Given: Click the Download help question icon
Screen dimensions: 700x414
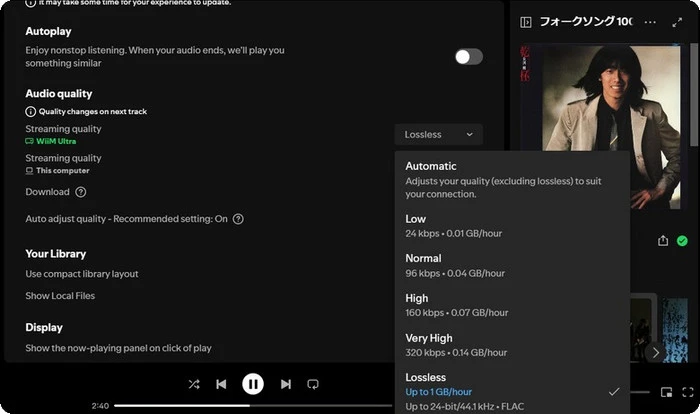Looking at the screenshot, I should (x=81, y=192).
